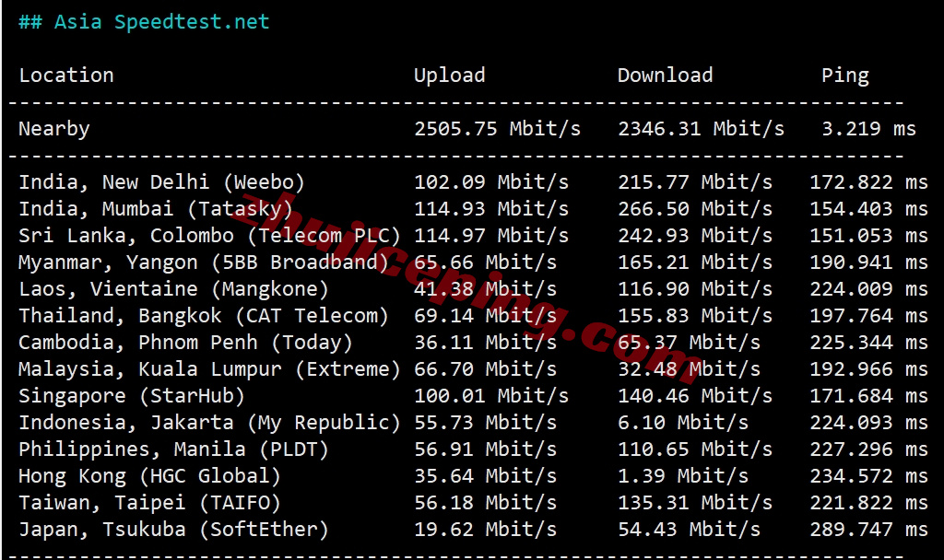Viewport: 944px width, 560px height.
Task: Click the ping value 197.764 ms
Action: pyautogui.click(x=868, y=316)
